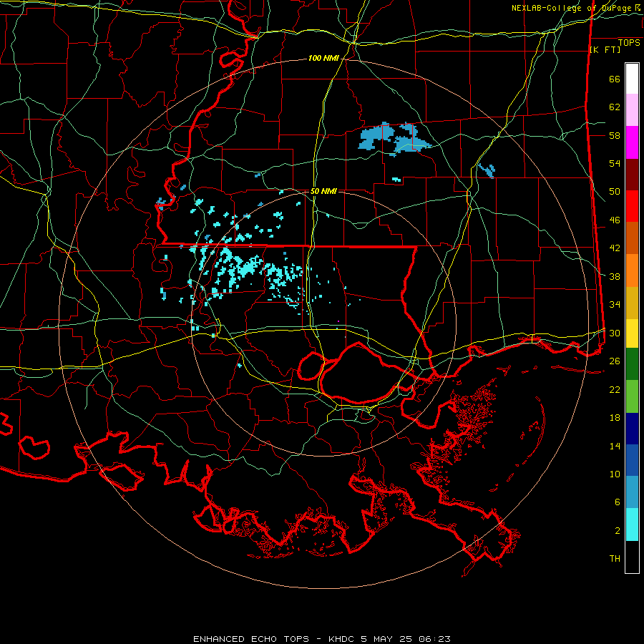The image size is (644, 644).
Task: Click the '46' legend value
Action: pos(615,220)
